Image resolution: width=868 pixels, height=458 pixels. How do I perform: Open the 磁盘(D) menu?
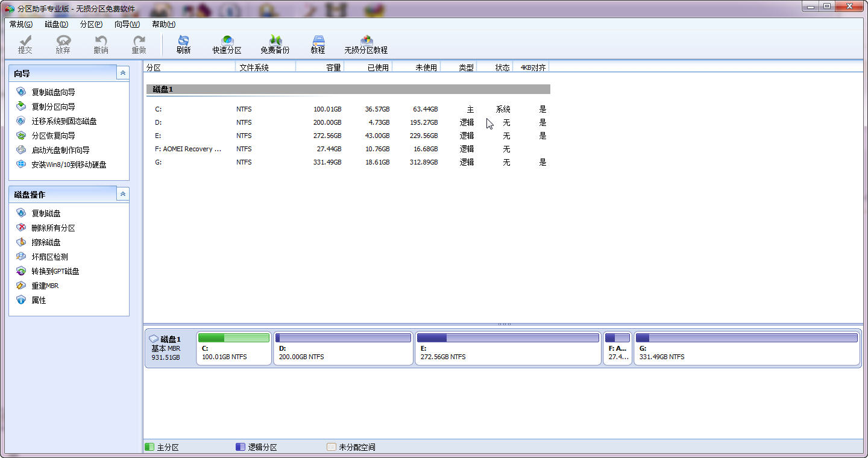[x=56, y=24]
